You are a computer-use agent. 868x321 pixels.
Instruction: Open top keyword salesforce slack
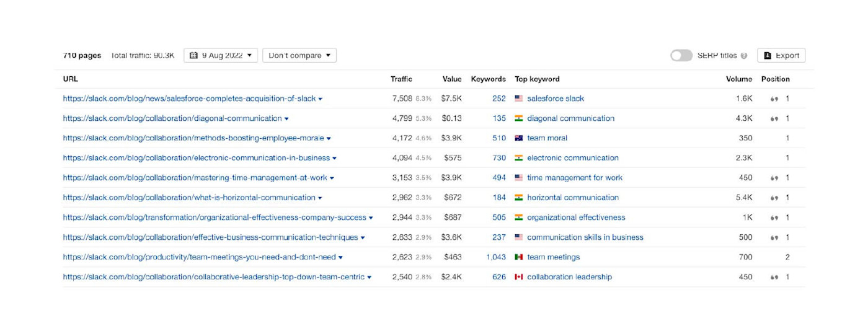click(x=556, y=99)
